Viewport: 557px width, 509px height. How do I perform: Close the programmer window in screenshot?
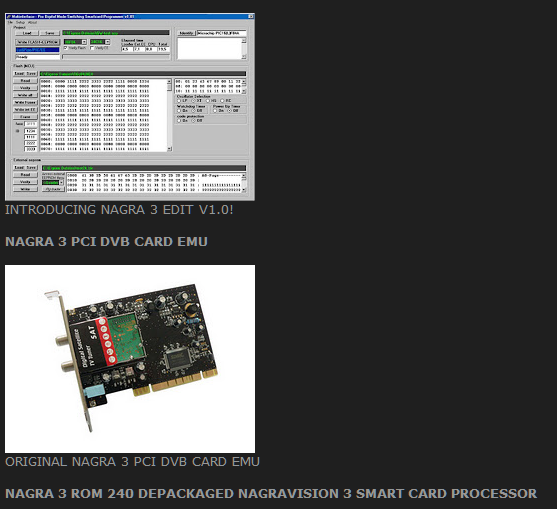(x=251, y=16)
